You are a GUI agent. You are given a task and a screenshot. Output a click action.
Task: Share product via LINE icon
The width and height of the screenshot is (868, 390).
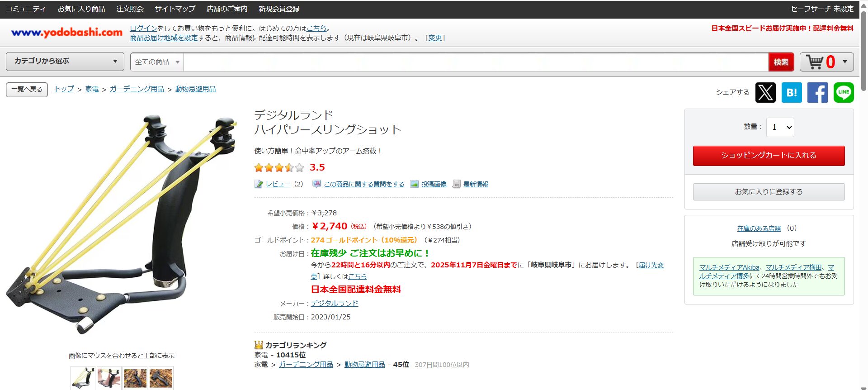click(844, 92)
